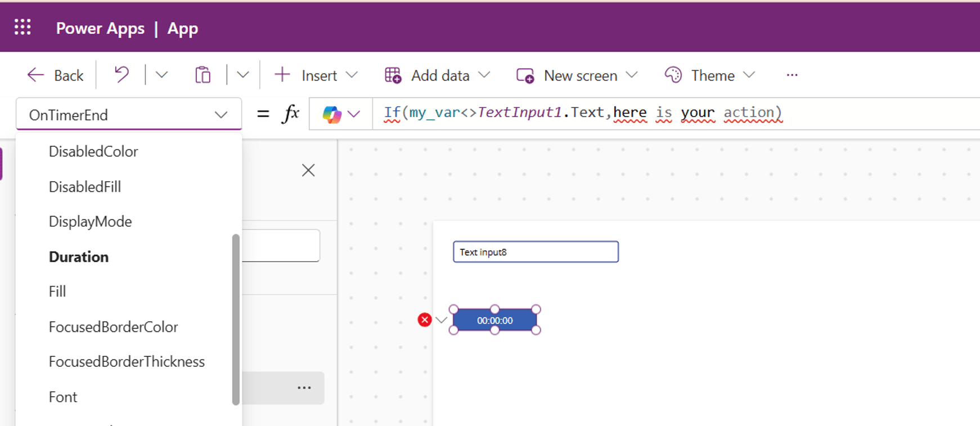Expand the undo options dropdown arrow
The image size is (980, 426).
pyautogui.click(x=161, y=75)
